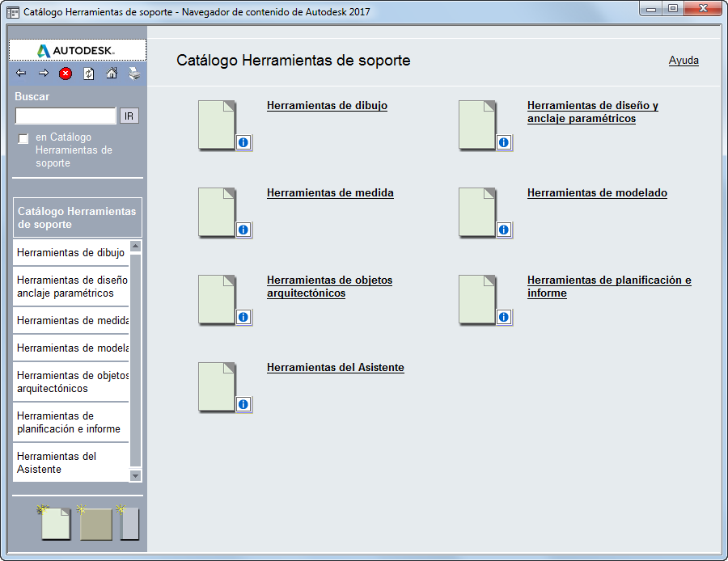The width and height of the screenshot is (728, 561).
Task: Open the Ayuda help link
Action: coord(684,61)
